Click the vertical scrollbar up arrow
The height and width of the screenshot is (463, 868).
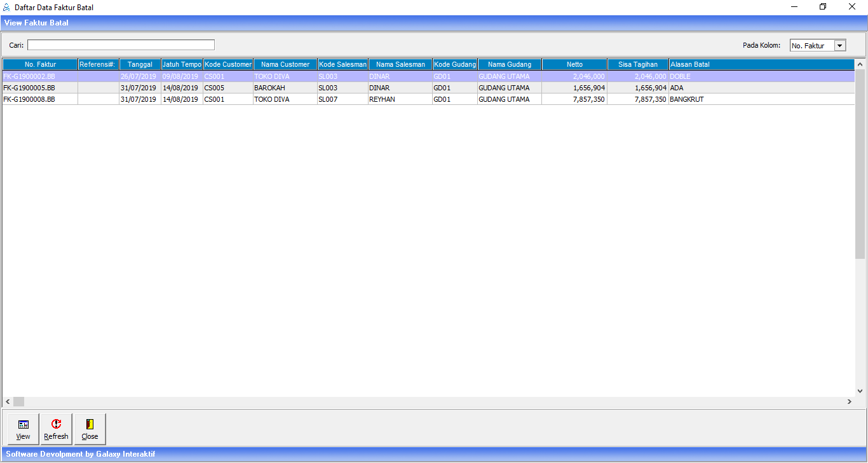tap(860, 64)
